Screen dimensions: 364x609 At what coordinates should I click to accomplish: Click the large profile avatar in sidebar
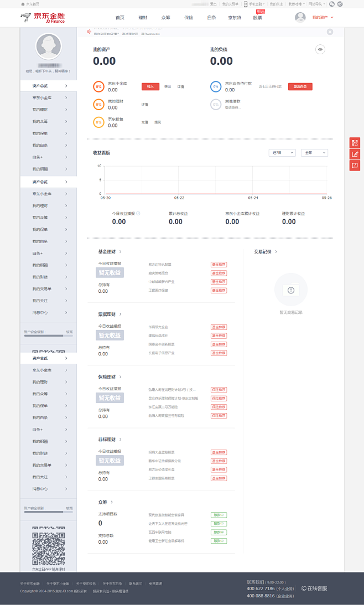(49, 47)
